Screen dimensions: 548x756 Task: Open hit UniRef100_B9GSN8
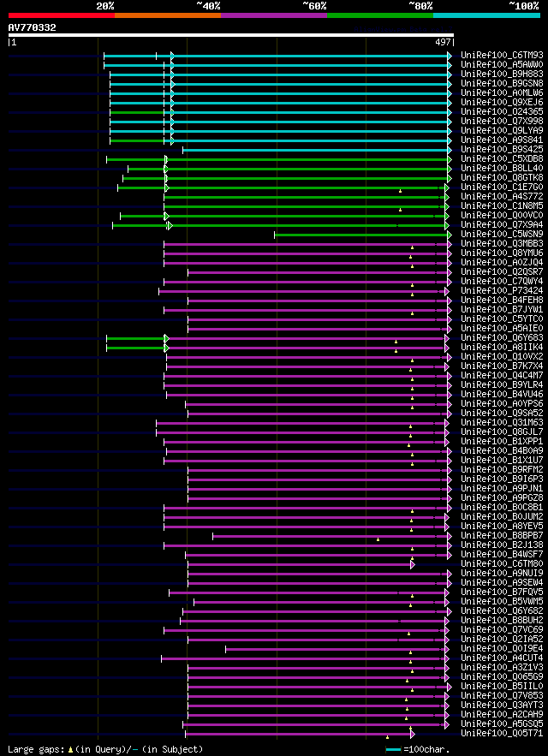[x=502, y=83]
